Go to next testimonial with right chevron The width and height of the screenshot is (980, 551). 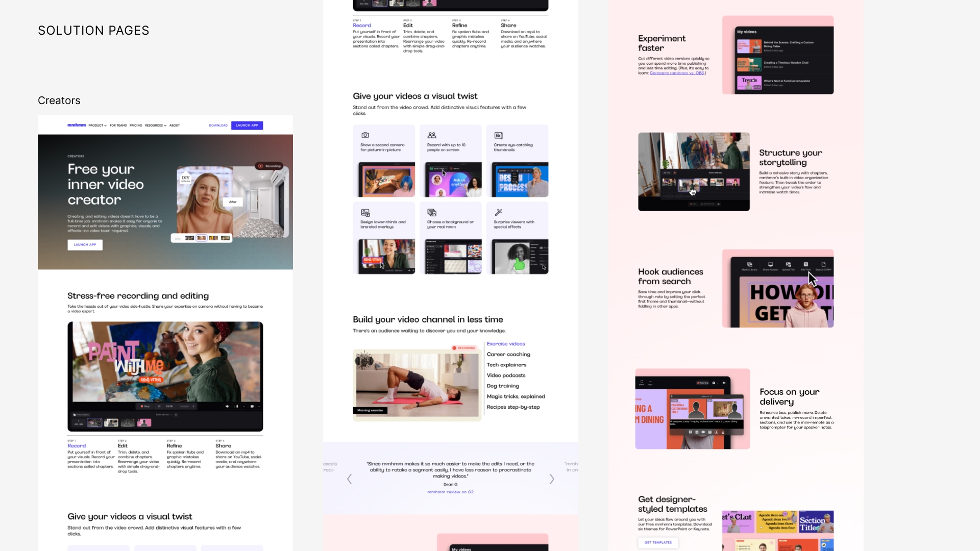(551, 479)
